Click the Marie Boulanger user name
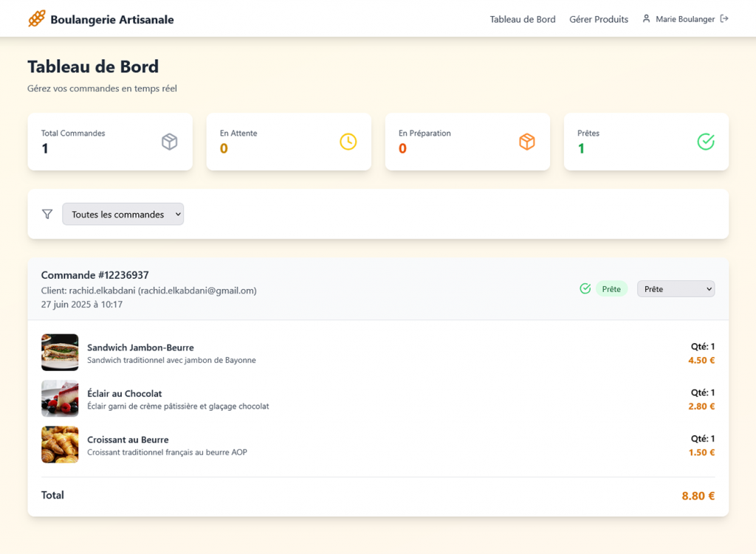The image size is (756, 554). click(x=685, y=19)
